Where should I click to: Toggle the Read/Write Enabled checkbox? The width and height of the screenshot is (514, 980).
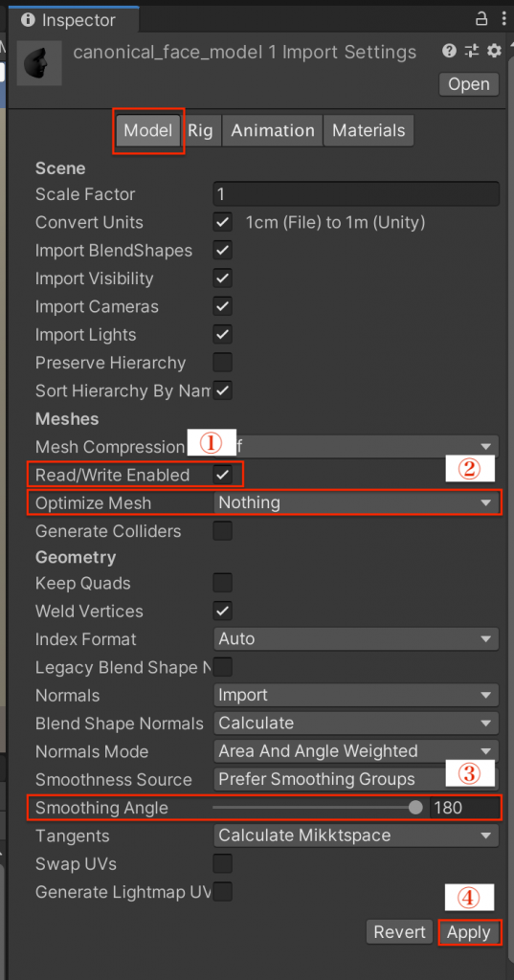[x=223, y=475]
